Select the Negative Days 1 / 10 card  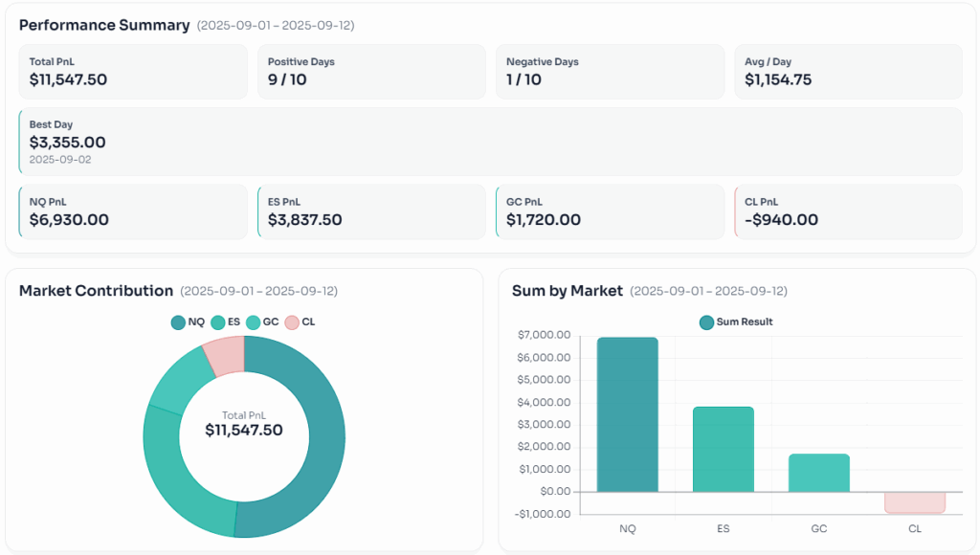click(610, 72)
